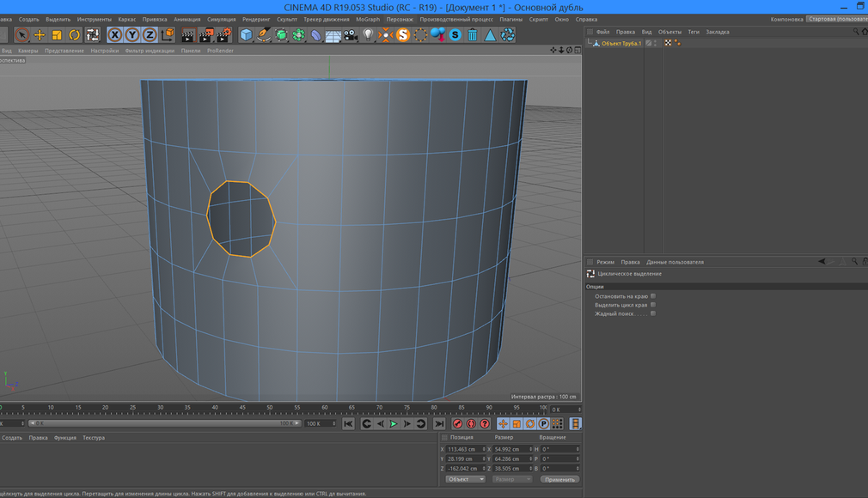Play the animation forward

pyautogui.click(x=394, y=424)
